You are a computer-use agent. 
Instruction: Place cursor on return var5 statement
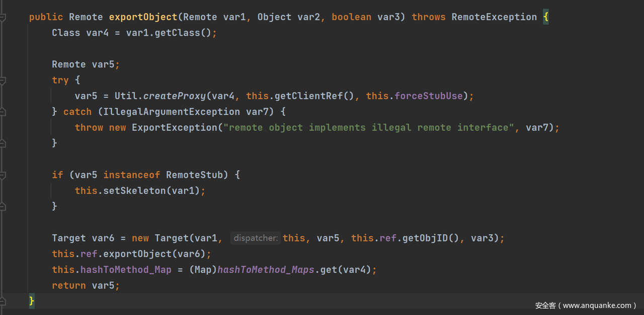click(86, 285)
